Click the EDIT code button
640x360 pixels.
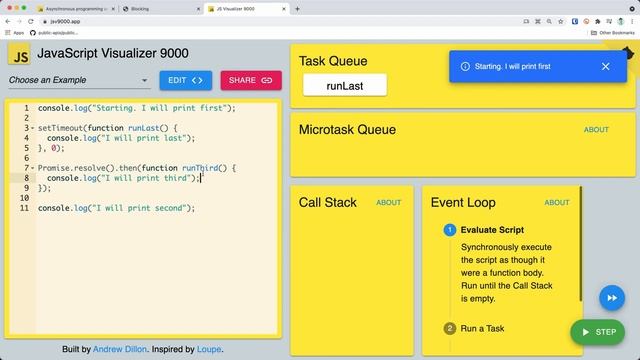click(x=186, y=80)
